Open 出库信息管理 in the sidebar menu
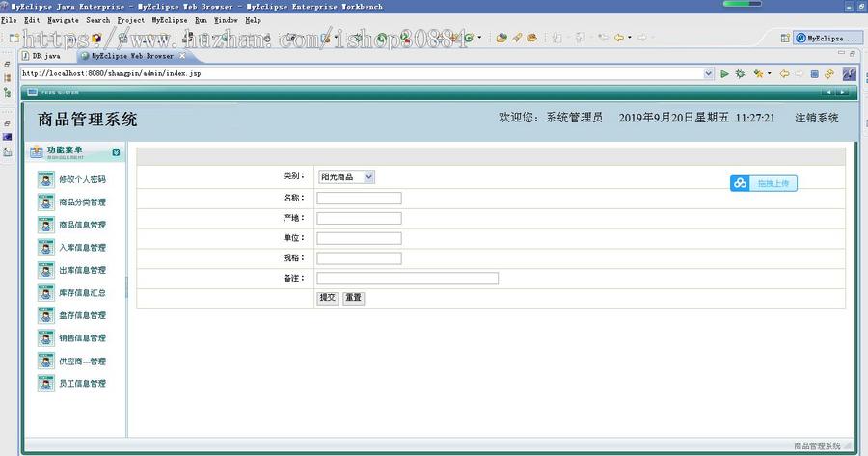This screenshot has height=456, width=868. coord(72,270)
